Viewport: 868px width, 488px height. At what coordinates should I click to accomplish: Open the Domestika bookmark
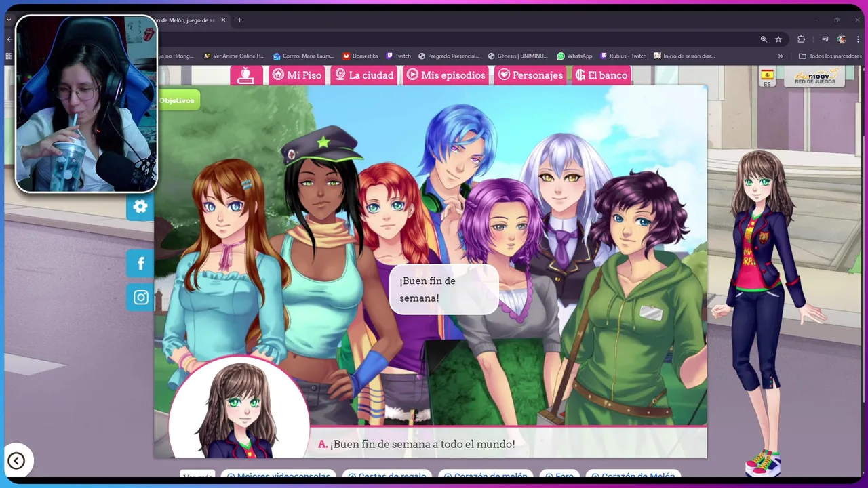click(x=360, y=56)
